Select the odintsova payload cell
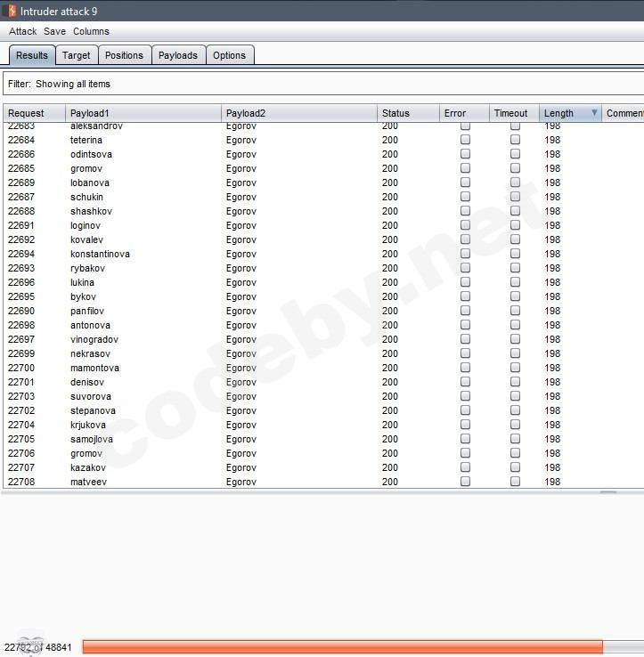 [x=91, y=154]
